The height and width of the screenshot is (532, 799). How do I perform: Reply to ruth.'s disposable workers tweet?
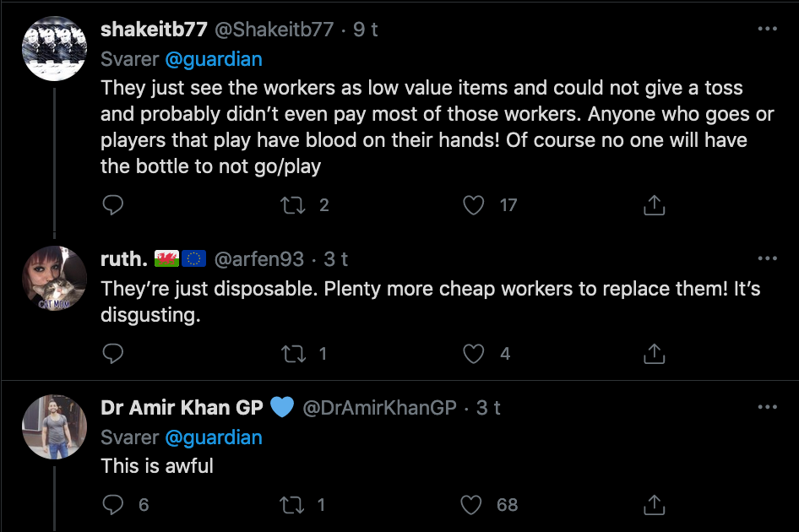(112, 355)
